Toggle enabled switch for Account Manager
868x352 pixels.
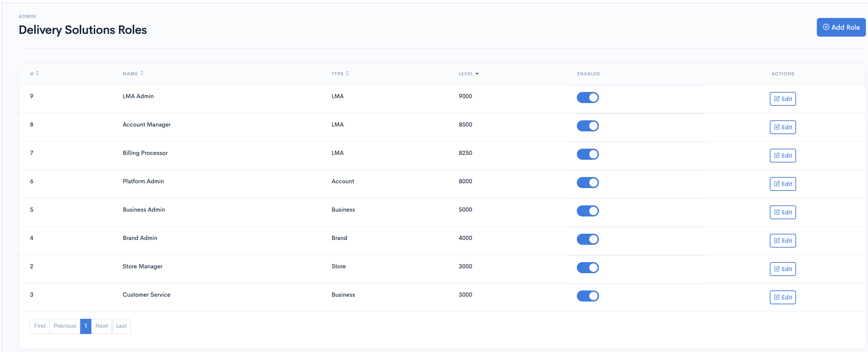pos(588,126)
